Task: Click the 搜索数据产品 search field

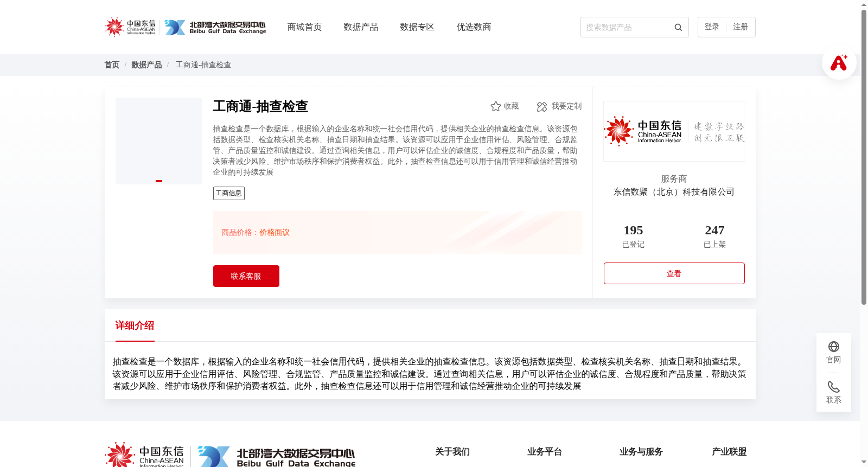Action: tap(627, 27)
